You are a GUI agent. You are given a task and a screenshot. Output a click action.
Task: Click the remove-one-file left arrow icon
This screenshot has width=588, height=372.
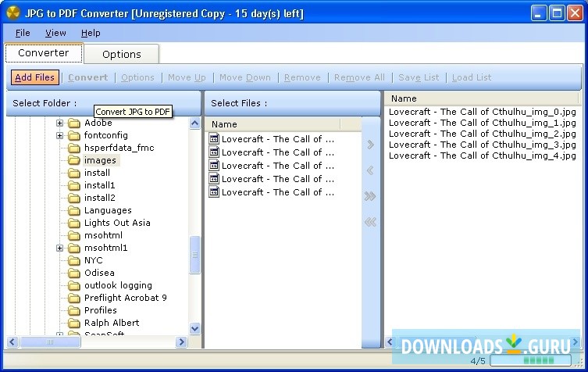pos(370,170)
